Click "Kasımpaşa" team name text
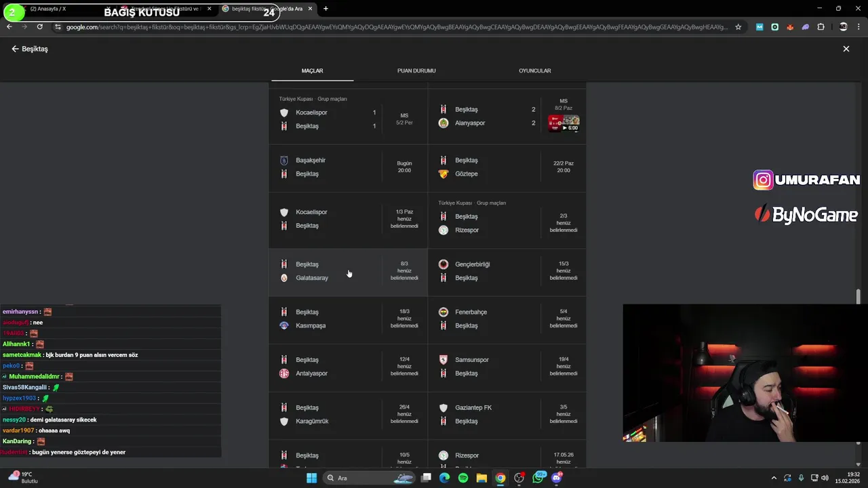The width and height of the screenshot is (868, 488). point(311,325)
